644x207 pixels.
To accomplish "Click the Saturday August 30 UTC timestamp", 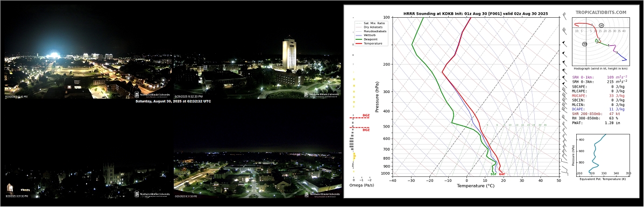I will (173, 101).
